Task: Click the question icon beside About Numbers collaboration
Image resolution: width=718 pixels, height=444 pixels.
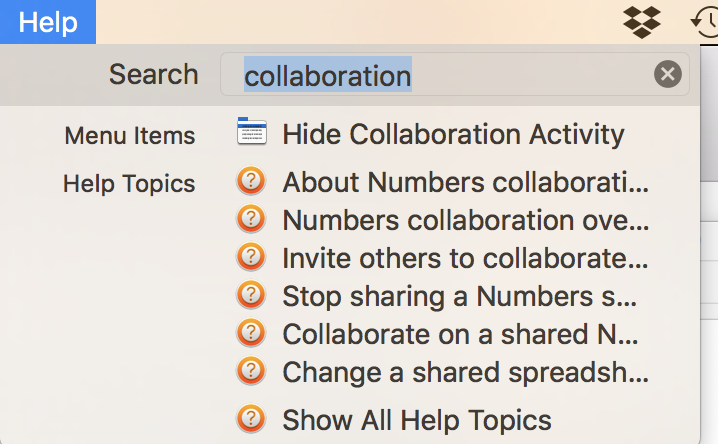Action: 251,183
